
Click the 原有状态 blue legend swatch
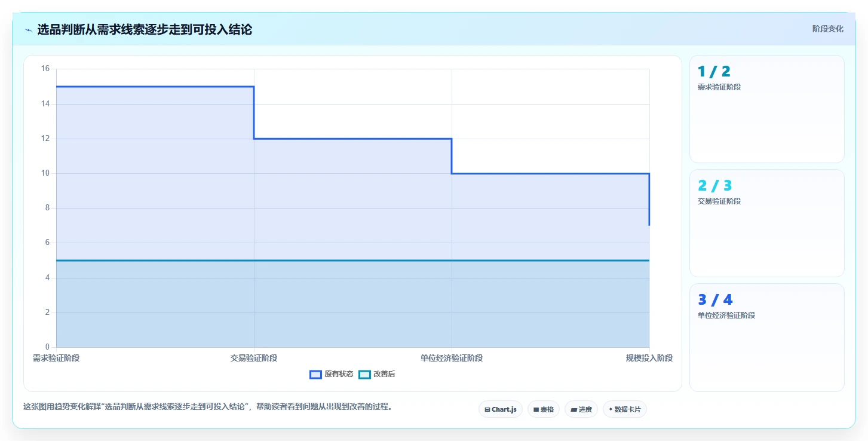coord(315,374)
